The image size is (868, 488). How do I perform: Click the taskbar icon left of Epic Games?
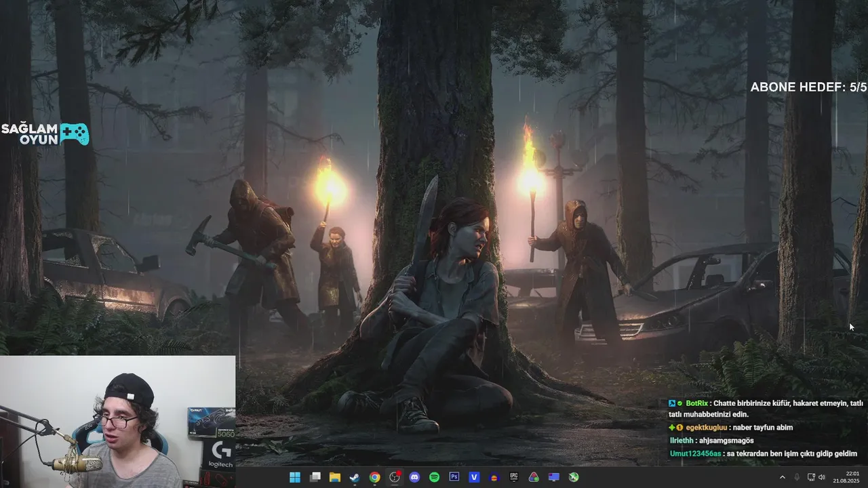pos(494,477)
